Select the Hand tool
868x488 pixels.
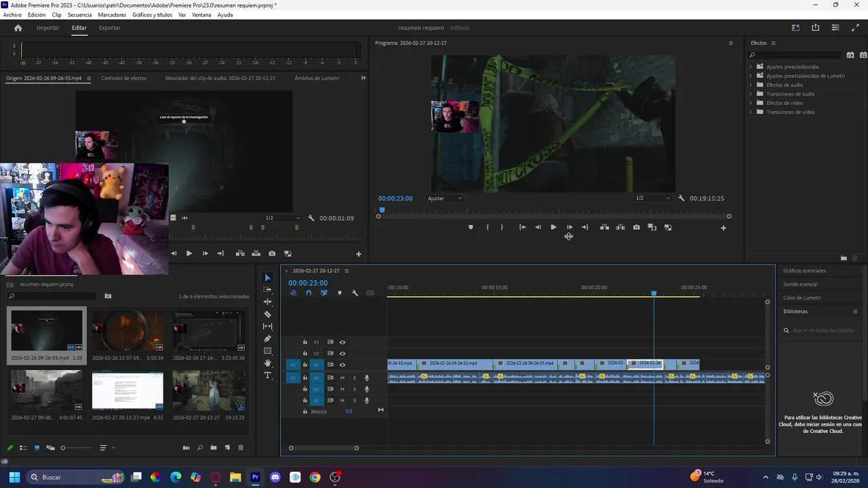pos(267,363)
